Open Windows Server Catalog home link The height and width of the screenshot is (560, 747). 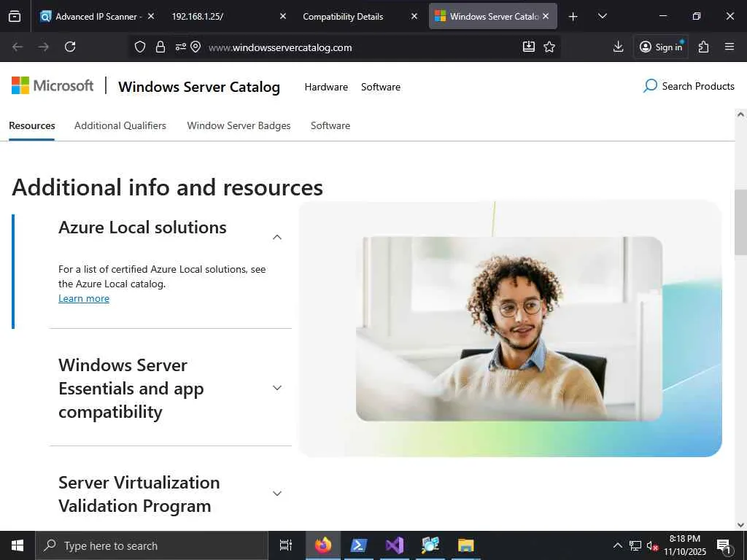click(x=199, y=87)
